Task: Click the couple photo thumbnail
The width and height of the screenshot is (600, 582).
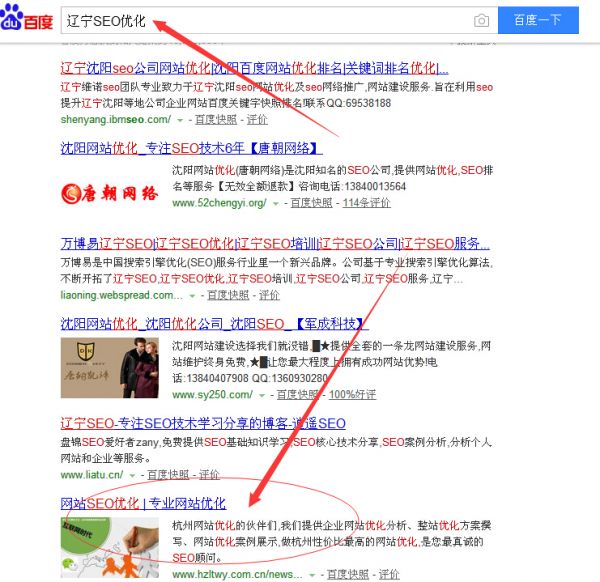Action: (x=109, y=368)
